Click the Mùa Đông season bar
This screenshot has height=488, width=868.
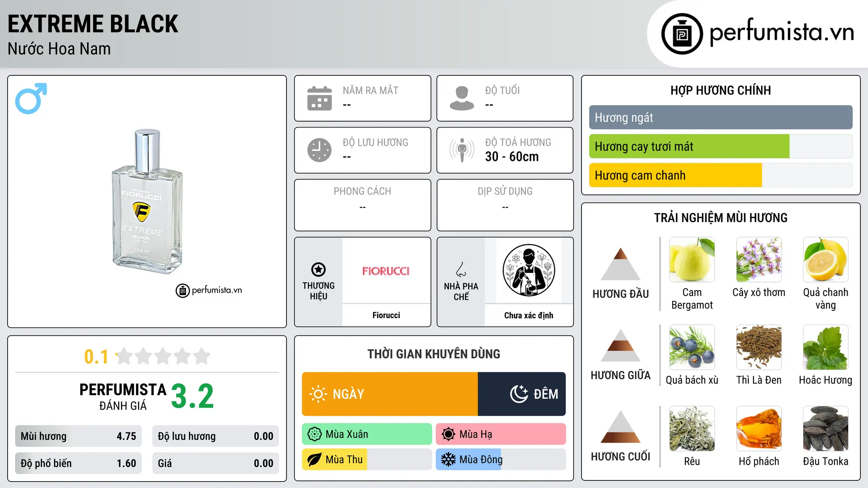(x=501, y=460)
